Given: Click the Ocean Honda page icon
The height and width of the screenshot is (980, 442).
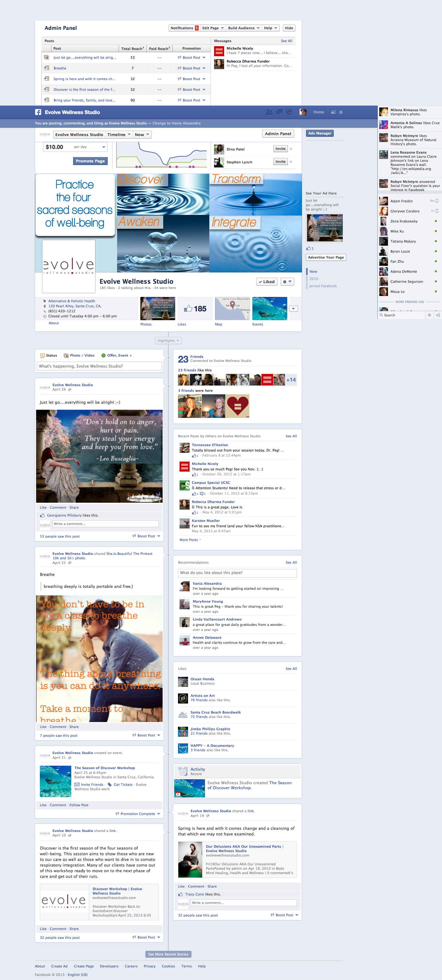Looking at the screenshot, I should point(183,682).
